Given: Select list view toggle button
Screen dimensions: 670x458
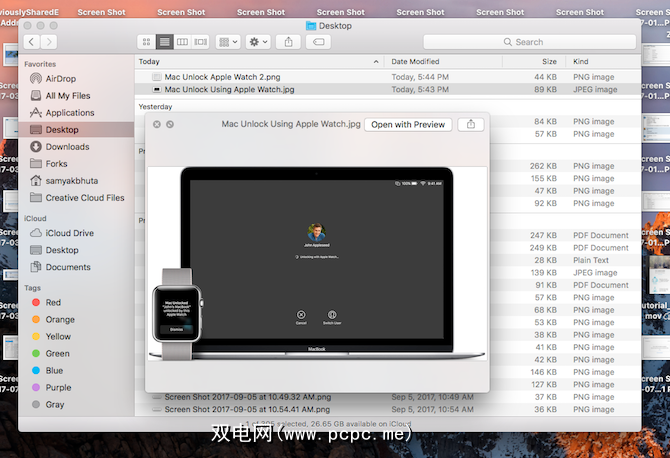Looking at the screenshot, I should pyautogui.click(x=163, y=42).
